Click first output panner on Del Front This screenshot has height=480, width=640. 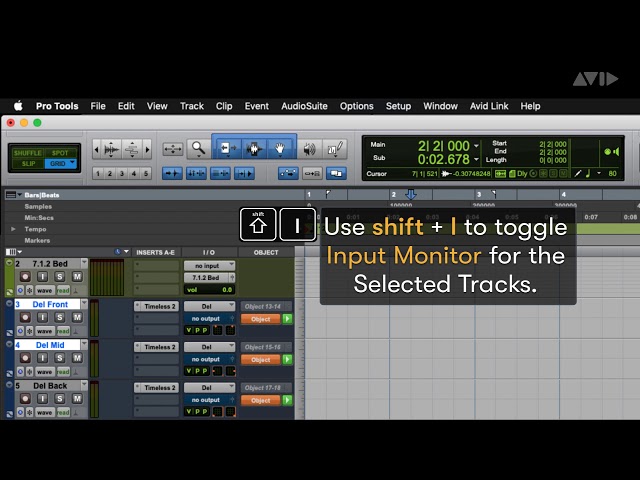click(218, 330)
